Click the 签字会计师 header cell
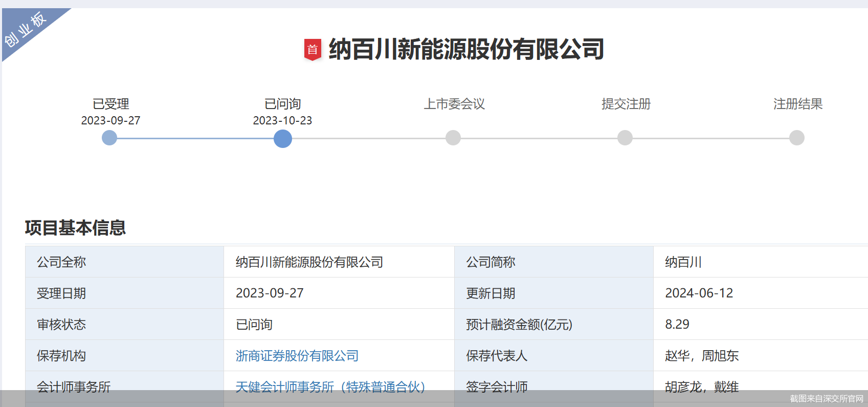 click(554, 387)
